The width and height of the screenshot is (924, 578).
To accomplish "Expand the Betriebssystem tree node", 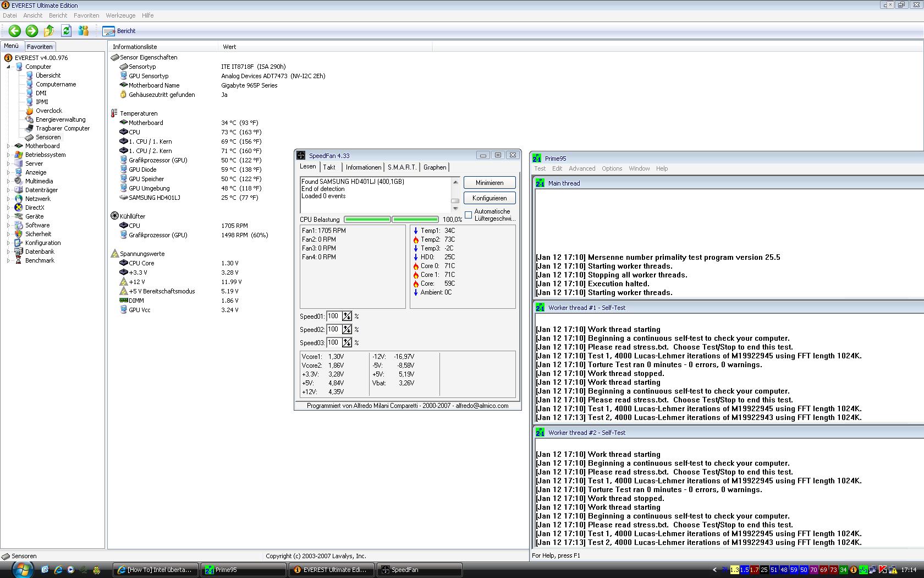I will (9, 155).
